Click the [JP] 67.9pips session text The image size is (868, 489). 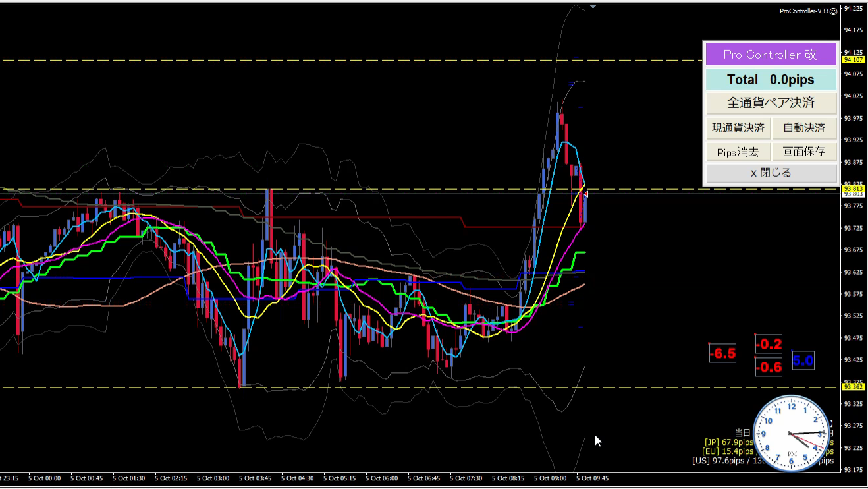pos(728,442)
